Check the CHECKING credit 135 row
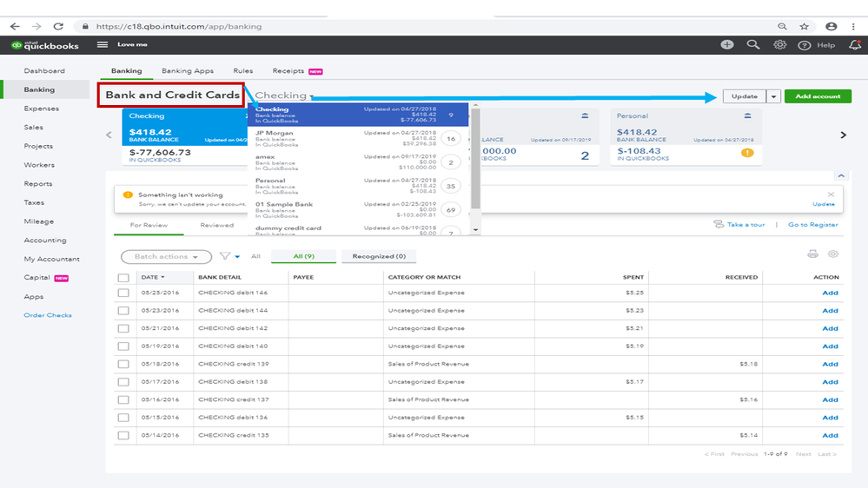Image resolution: width=868 pixels, height=488 pixels. point(123,435)
